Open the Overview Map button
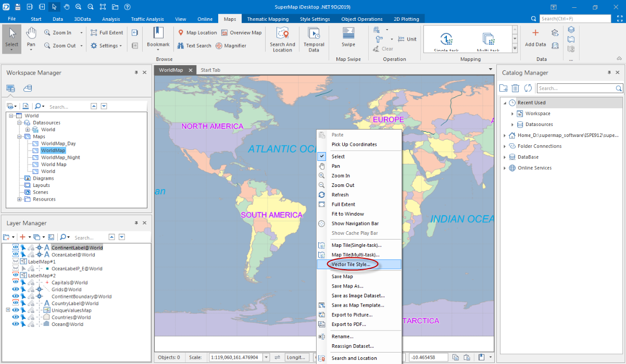The image size is (626, 364). (241, 32)
